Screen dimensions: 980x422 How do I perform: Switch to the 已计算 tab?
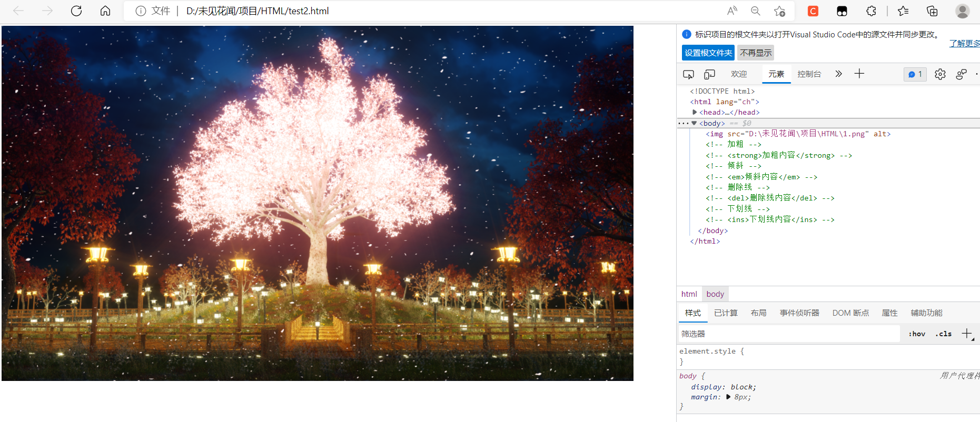726,313
